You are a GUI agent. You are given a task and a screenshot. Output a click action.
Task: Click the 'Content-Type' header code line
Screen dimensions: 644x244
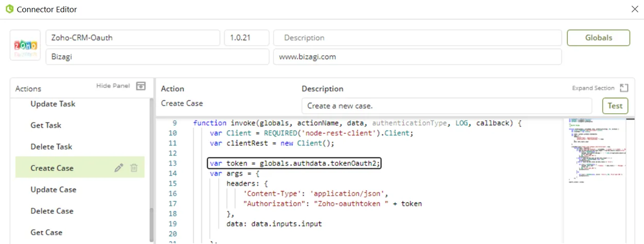click(316, 194)
